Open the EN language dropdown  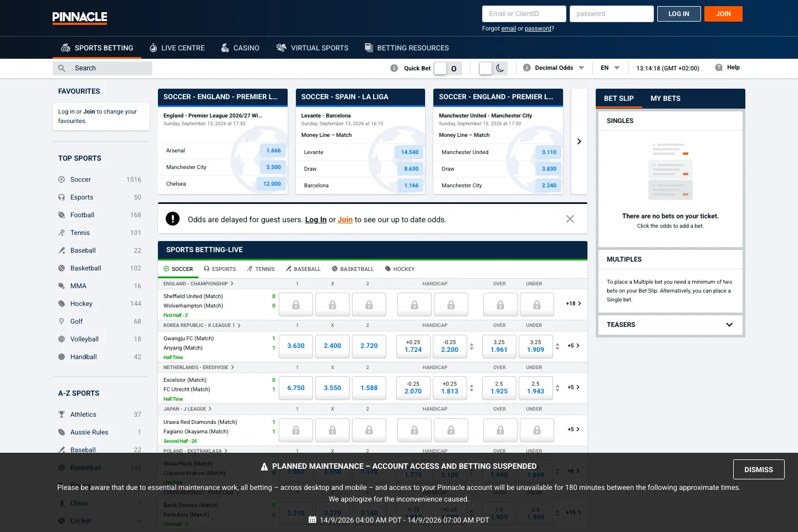[x=610, y=68]
